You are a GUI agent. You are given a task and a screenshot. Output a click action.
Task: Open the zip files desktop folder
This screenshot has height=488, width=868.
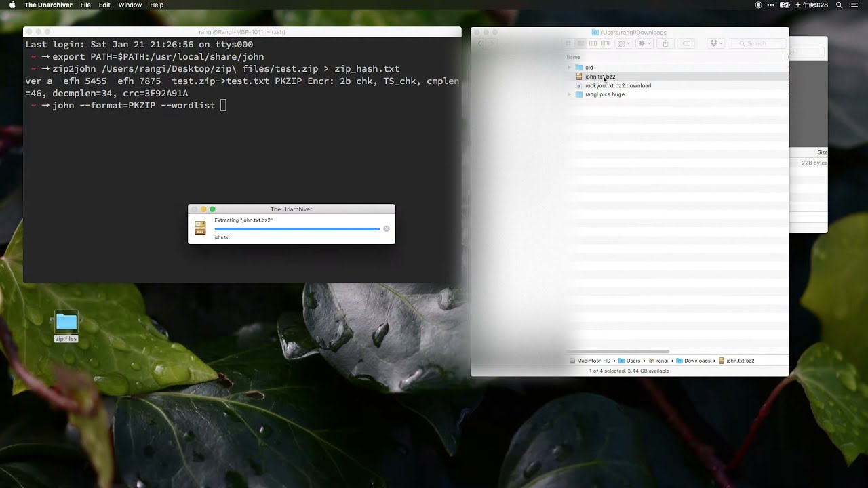[66, 327]
